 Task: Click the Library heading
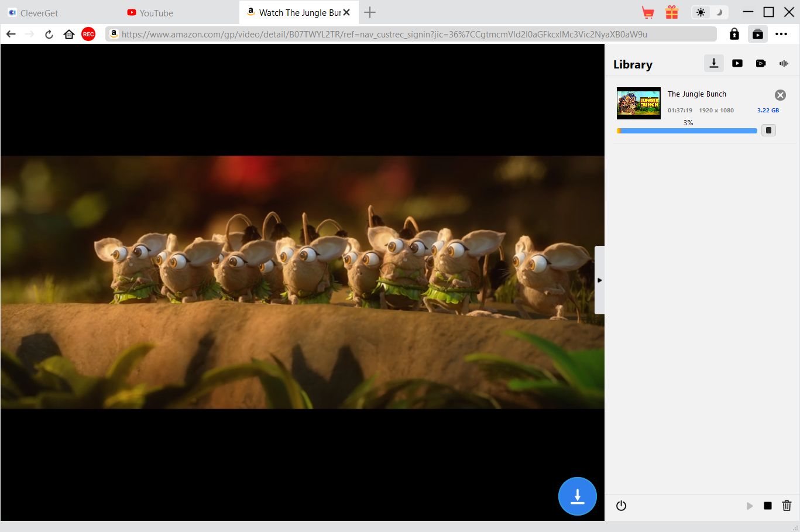(633, 64)
